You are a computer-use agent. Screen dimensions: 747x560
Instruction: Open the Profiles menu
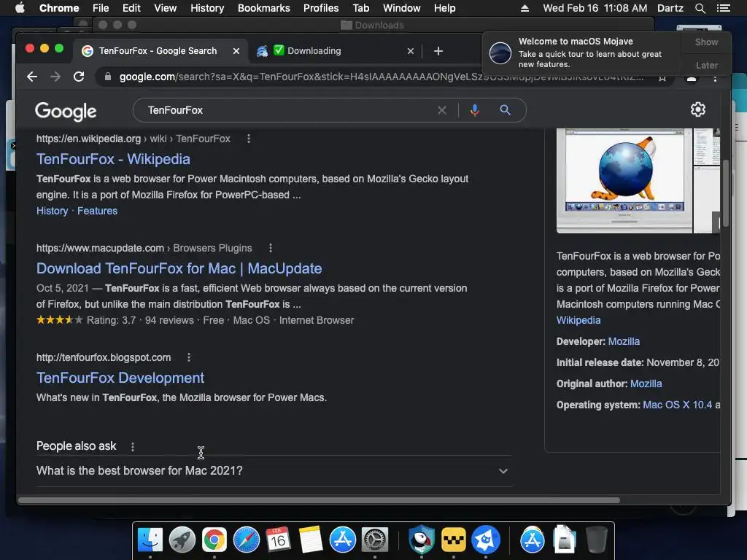[321, 8]
